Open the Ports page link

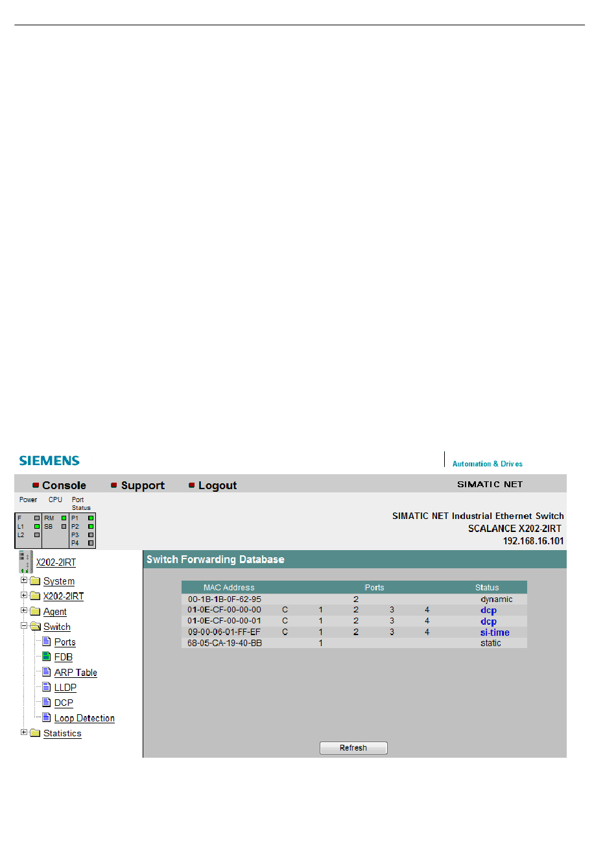click(x=65, y=642)
